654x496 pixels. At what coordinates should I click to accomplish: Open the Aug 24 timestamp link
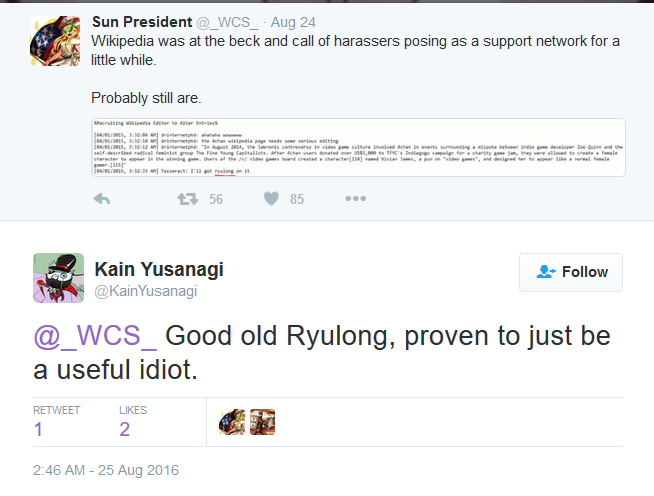[x=293, y=22]
